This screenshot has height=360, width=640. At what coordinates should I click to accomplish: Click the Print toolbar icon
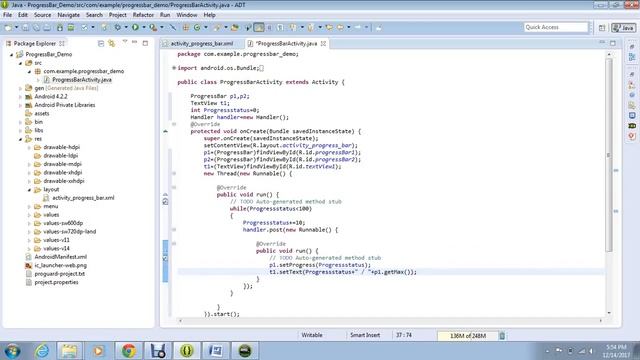coord(47,27)
